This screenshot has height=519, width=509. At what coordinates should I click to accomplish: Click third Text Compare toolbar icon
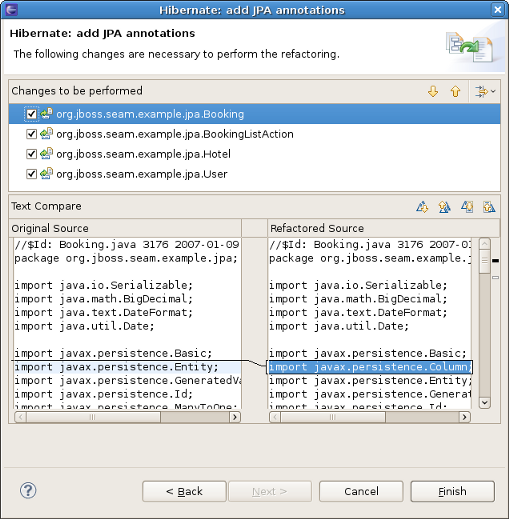(x=467, y=207)
